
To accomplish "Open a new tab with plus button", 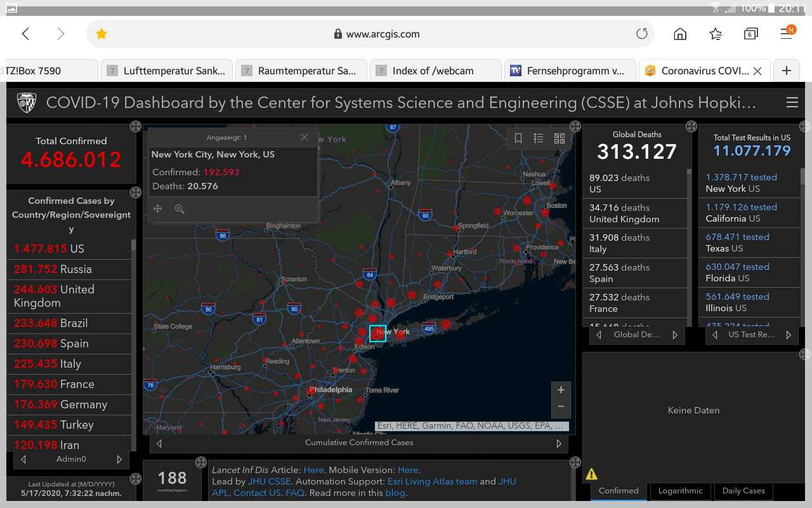I will click(787, 70).
